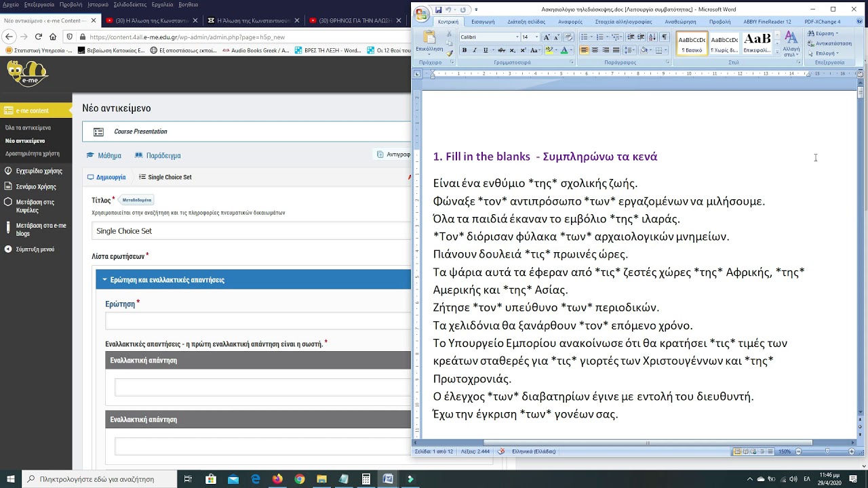Open Firefox from the Windows taskbar
868x488 pixels.
(277, 479)
